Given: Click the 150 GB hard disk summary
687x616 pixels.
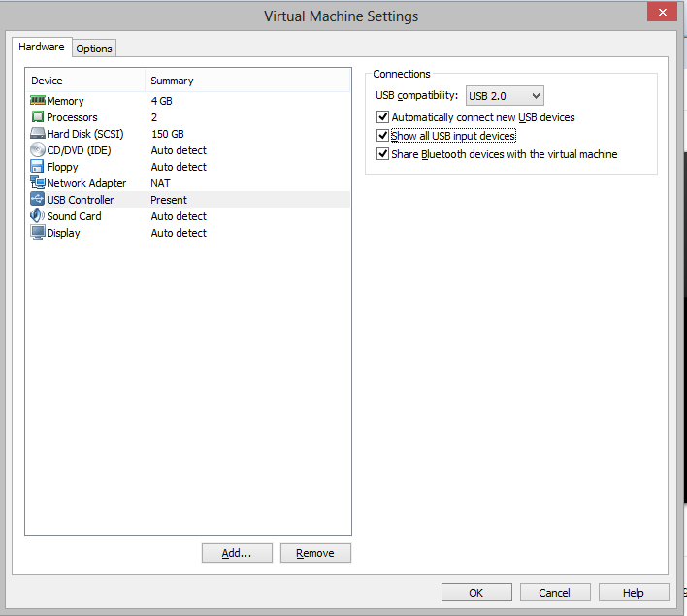Looking at the screenshot, I should point(168,134).
